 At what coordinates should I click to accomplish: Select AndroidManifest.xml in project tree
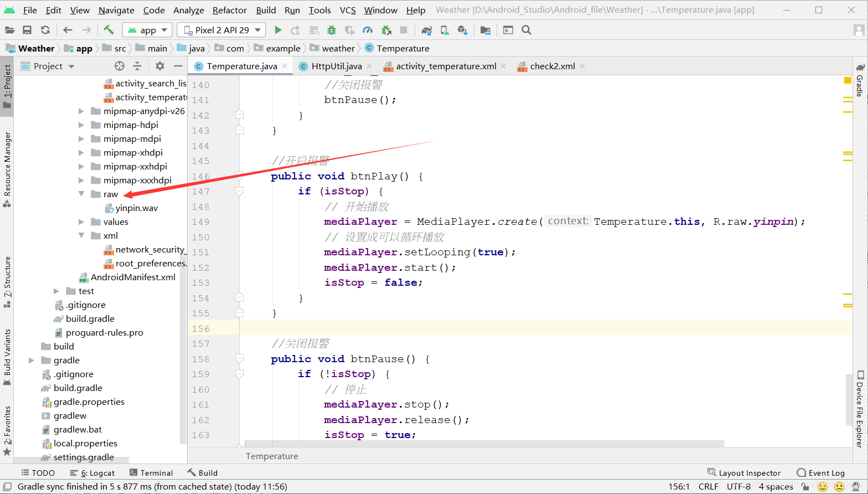click(133, 277)
